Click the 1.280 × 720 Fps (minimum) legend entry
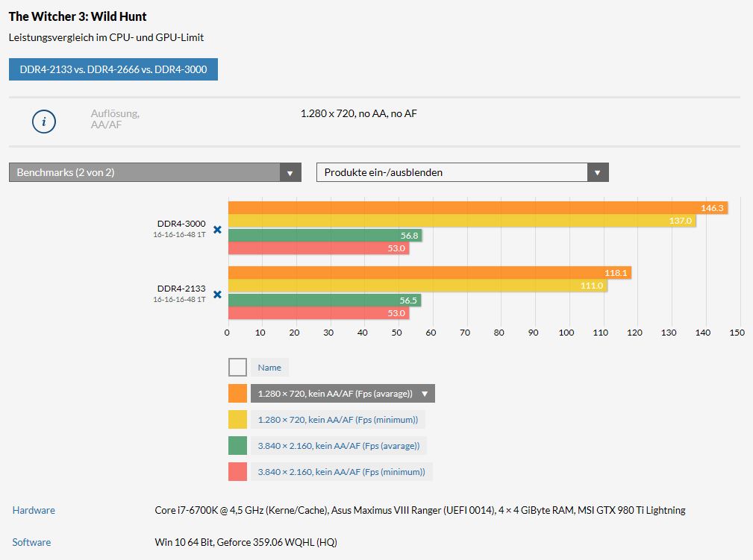Screen dimensions: 753x560 point(338,419)
